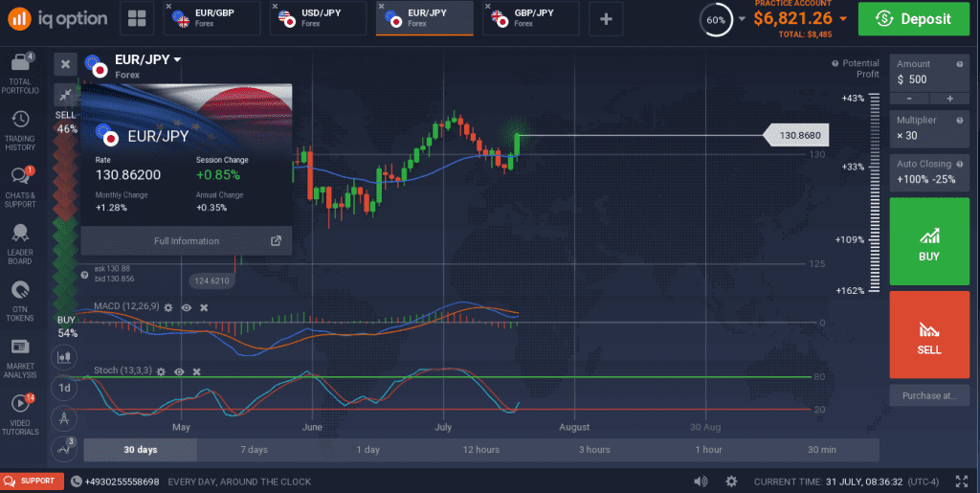
Task: Expand the EUR/JPY asset dropdown
Action: [x=177, y=60]
